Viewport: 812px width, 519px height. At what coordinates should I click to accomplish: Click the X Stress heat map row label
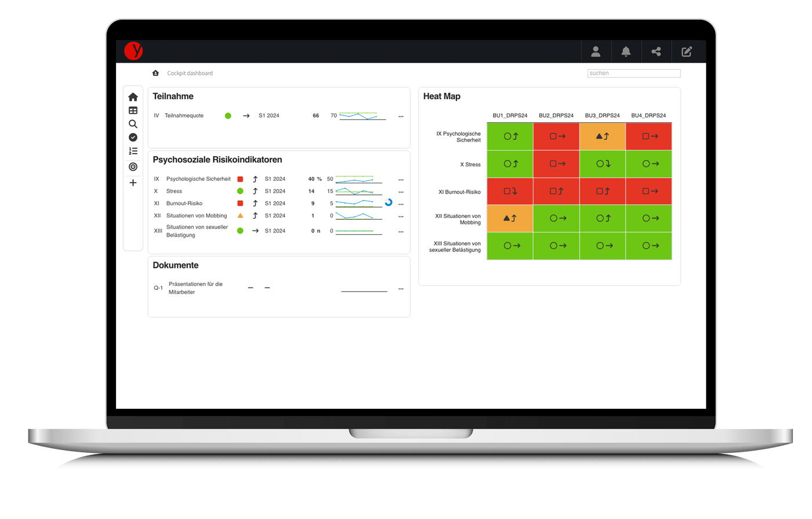pyautogui.click(x=470, y=165)
